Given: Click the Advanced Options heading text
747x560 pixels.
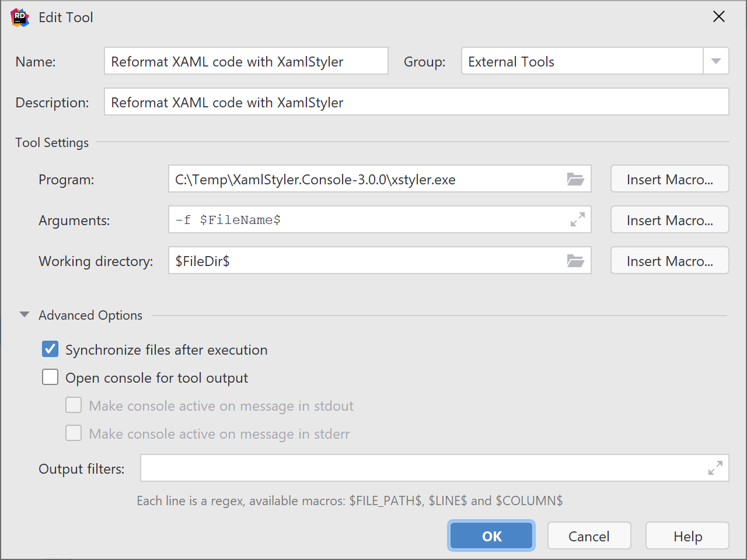Looking at the screenshot, I should (x=90, y=315).
